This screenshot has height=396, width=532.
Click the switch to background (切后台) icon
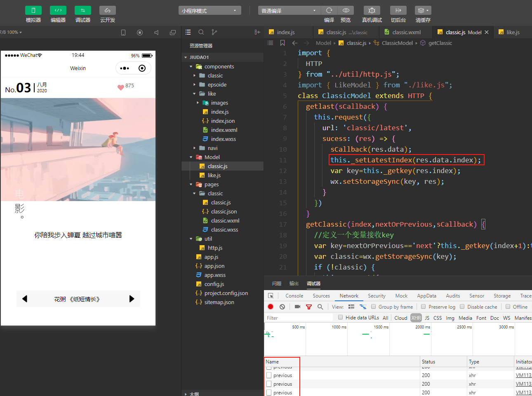[x=398, y=10]
